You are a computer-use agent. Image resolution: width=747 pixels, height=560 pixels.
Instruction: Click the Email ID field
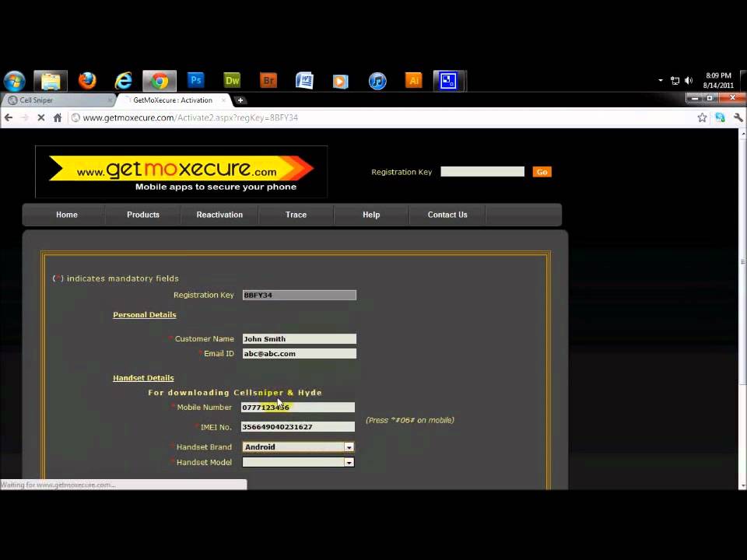coord(299,353)
